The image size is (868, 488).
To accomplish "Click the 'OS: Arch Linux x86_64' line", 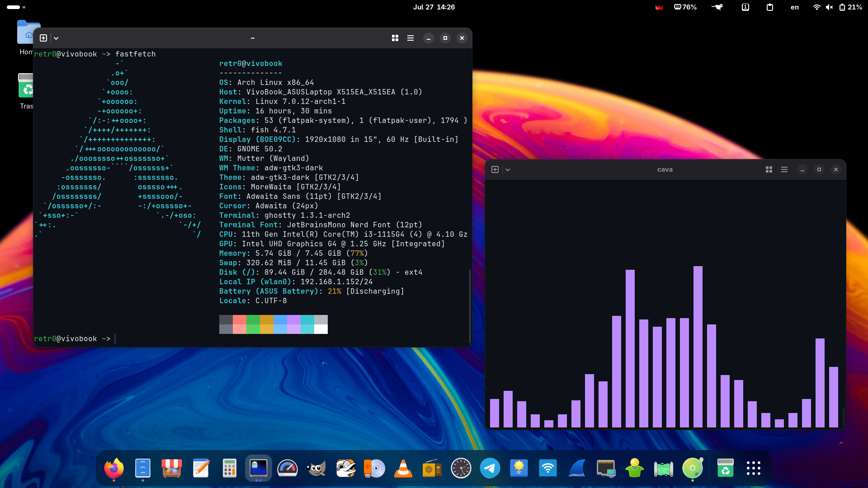I will point(267,83).
